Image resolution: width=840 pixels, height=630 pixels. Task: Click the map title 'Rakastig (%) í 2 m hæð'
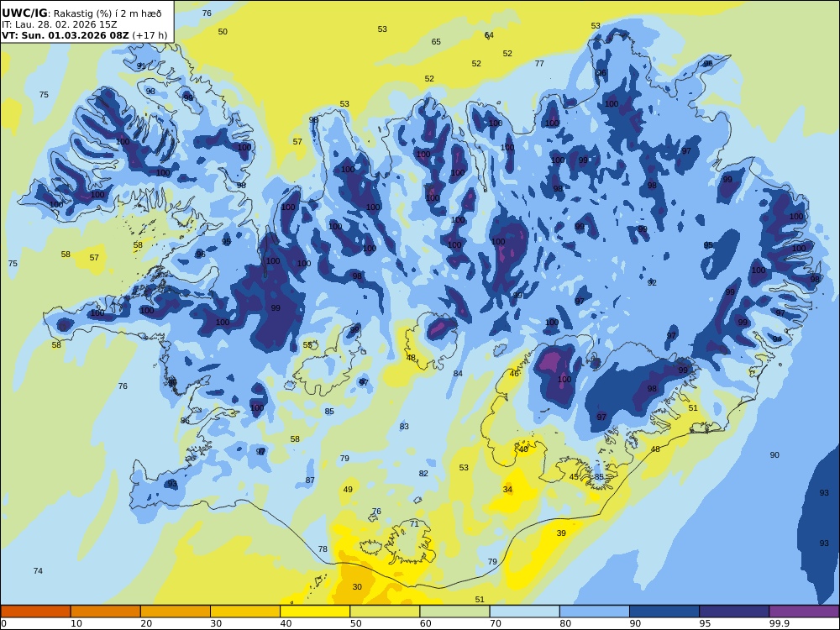(x=108, y=14)
